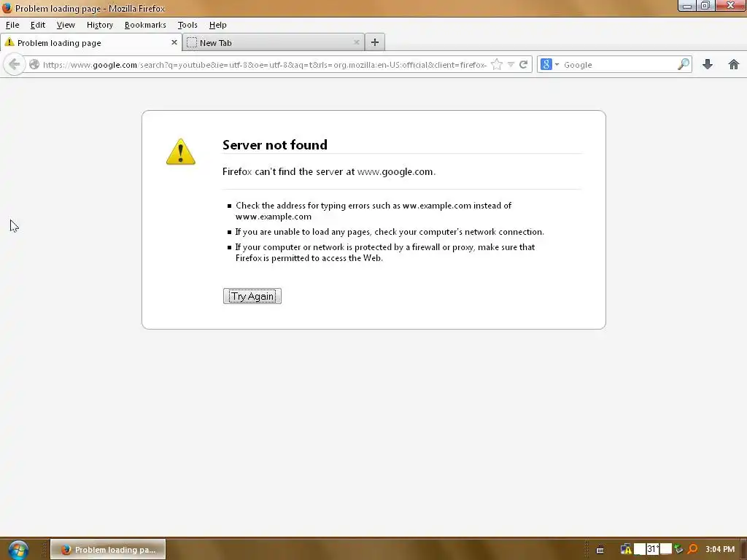
Task: Open the Help menu
Action: click(x=217, y=25)
